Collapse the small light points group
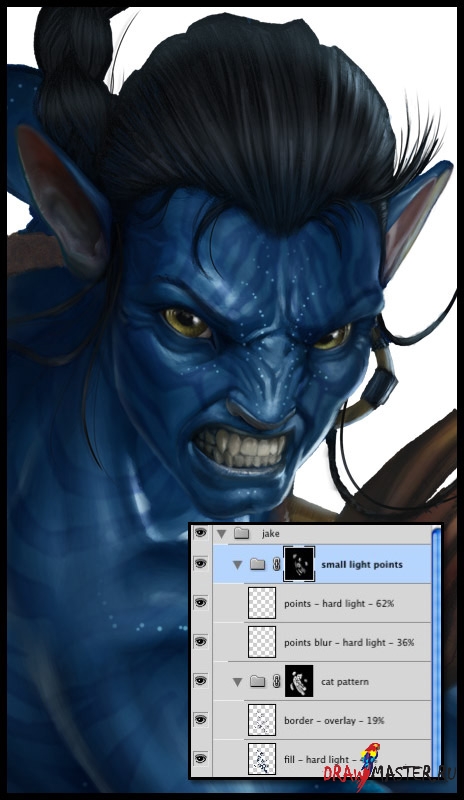Viewport: 464px width, 800px height. 237,565
